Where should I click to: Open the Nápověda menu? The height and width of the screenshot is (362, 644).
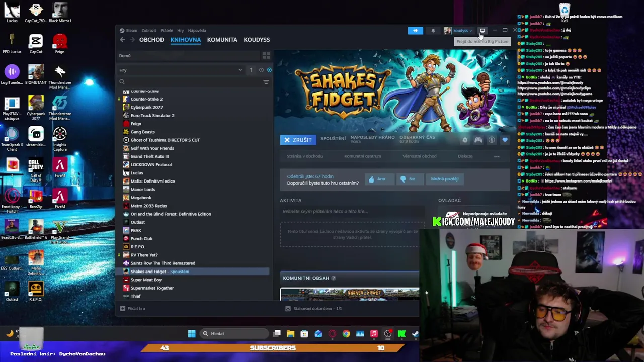point(197,30)
